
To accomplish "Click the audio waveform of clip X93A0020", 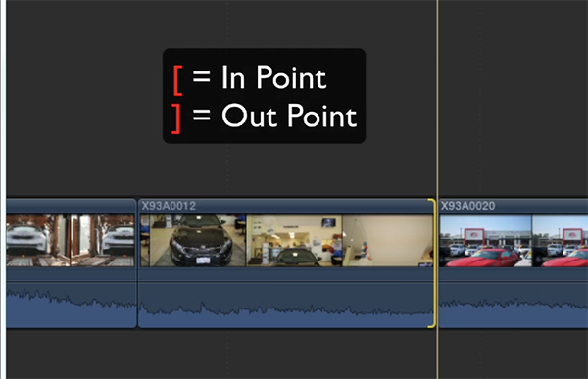I will click(x=514, y=305).
